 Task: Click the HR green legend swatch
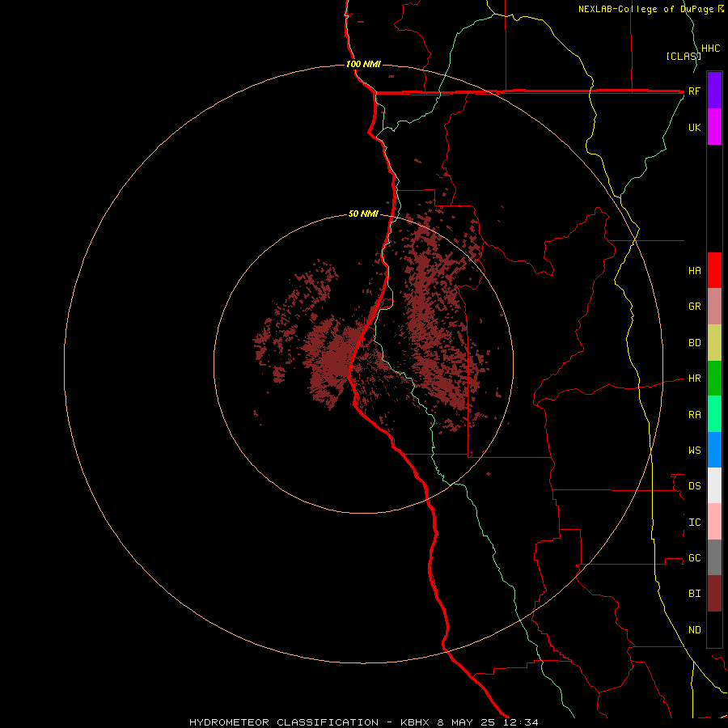[714, 379]
